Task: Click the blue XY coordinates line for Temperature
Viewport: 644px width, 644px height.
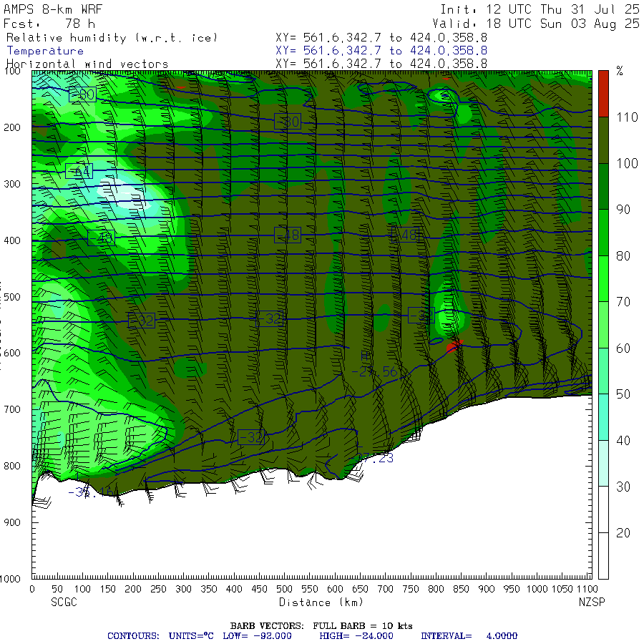Action: (x=381, y=51)
